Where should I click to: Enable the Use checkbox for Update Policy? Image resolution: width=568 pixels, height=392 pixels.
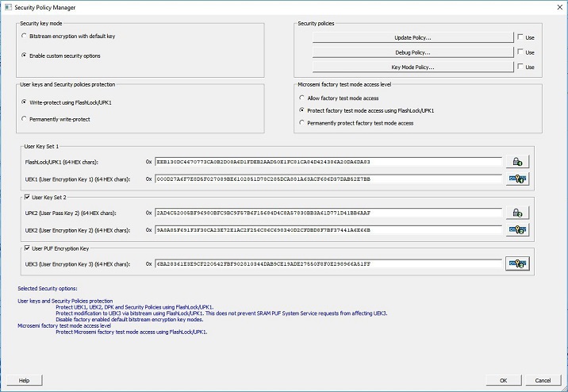tap(520, 37)
